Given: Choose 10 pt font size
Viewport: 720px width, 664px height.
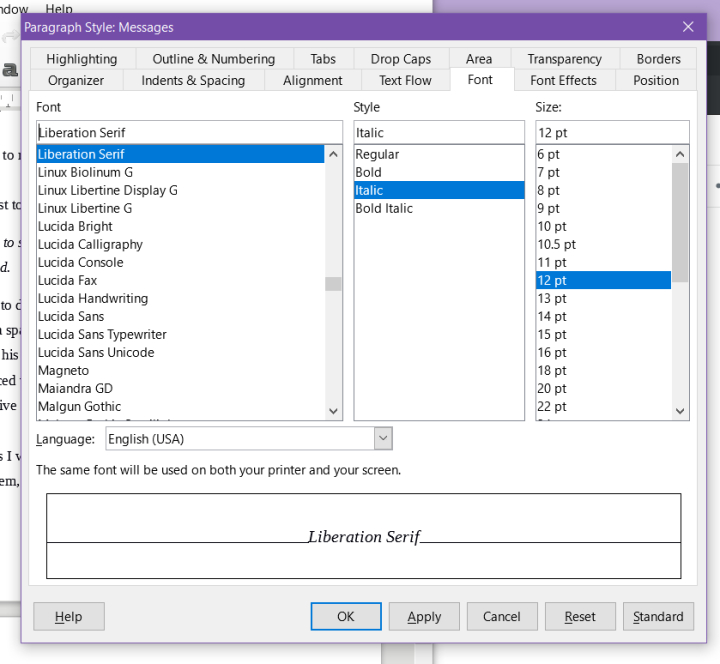Looking at the screenshot, I should pos(603,226).
